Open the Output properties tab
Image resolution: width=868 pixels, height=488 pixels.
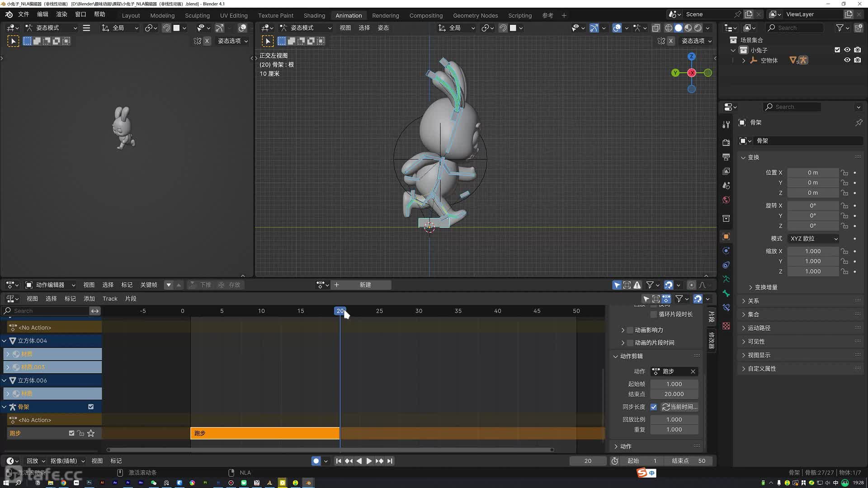pos(726,157)
